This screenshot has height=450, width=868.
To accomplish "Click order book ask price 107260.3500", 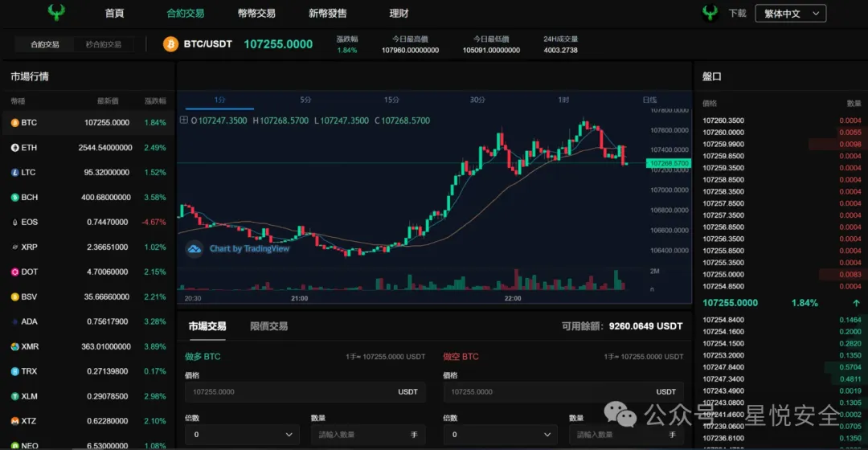I will [723, 120].
